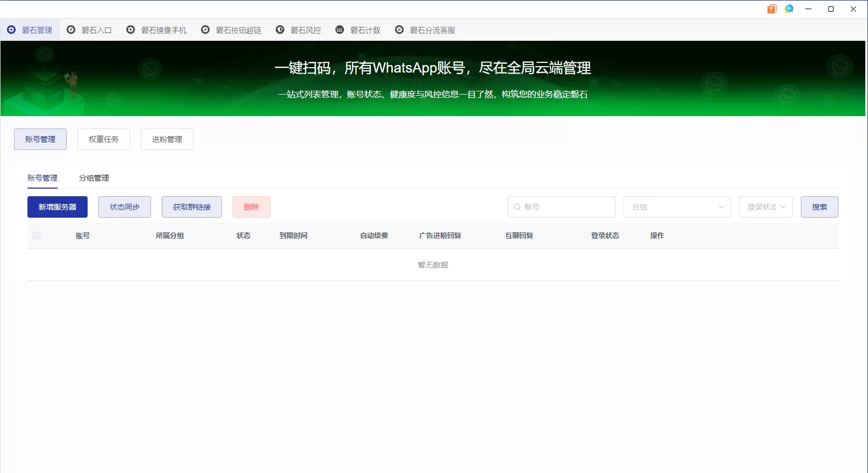This screenshot has width=868, height=473.
Task: Select the 账号管理 underlined sub-tab
Action: click(42, 178)
